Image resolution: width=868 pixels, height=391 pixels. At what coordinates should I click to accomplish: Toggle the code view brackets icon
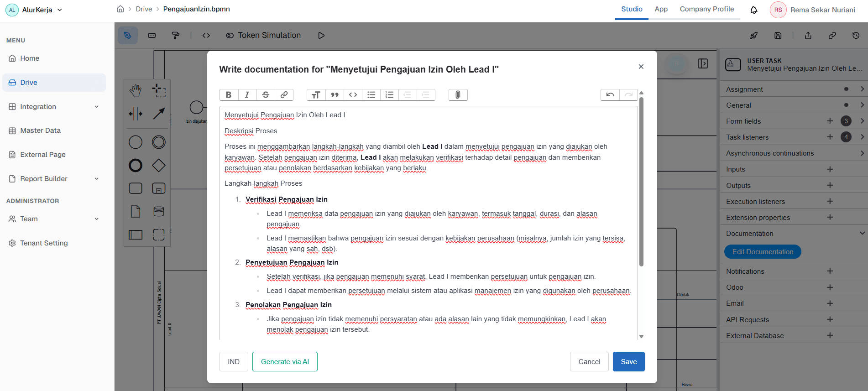pyautogui.click(x=206, y=35)
